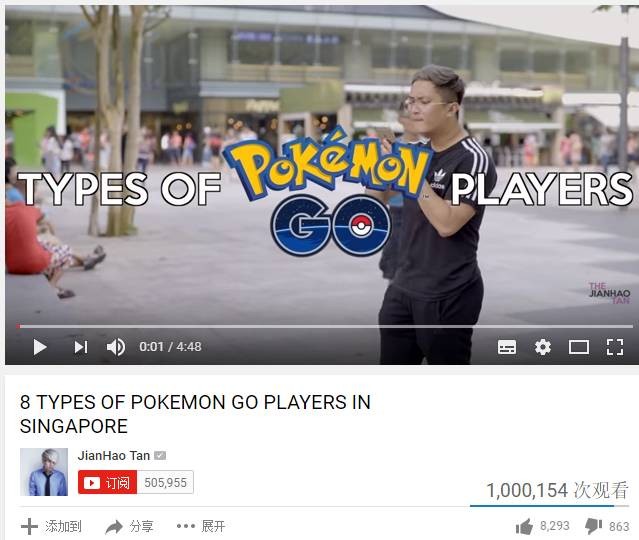Skip to the next video

[81, 347]
